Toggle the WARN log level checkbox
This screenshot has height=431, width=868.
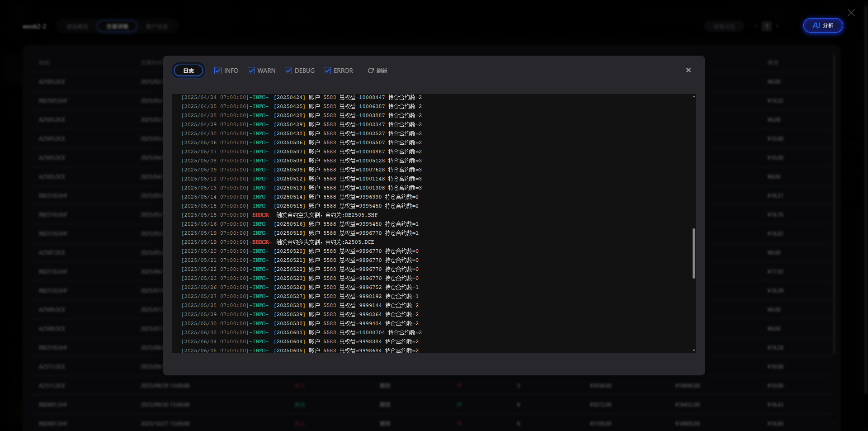[251, 71]
